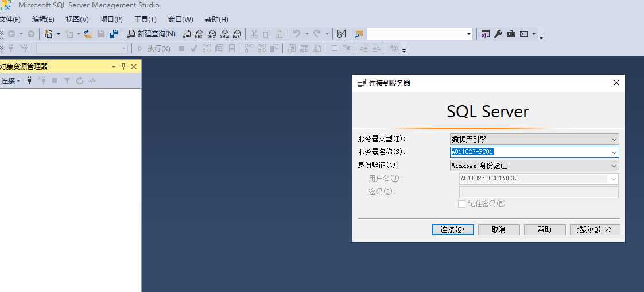Click the DAX query icon
This screenshot has width=644, height=292.
click(x=236, y=34)
